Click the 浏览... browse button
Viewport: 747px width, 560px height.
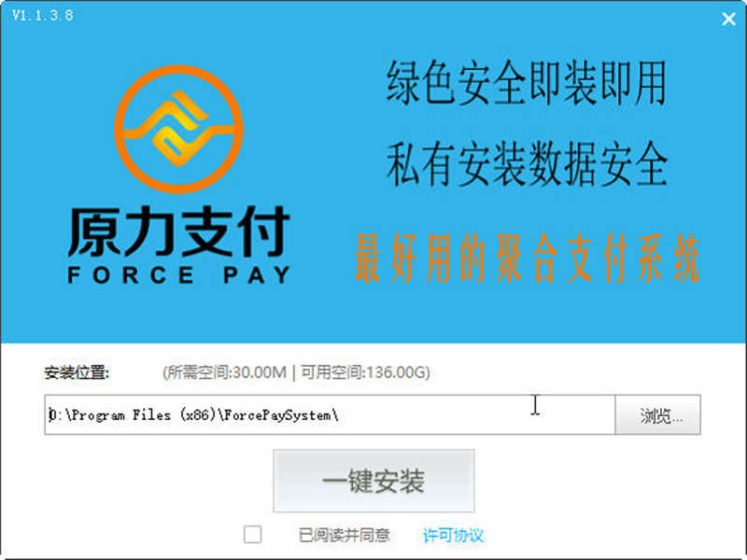coord(658,414)
